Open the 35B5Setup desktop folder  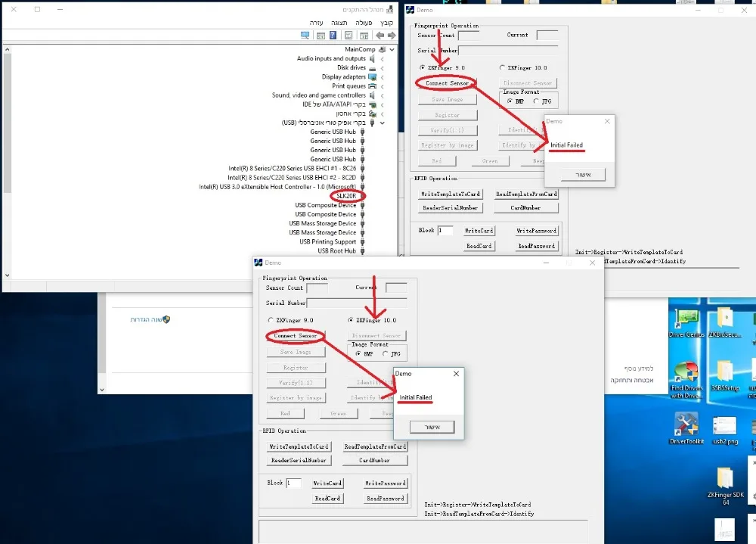coord(725,376)
